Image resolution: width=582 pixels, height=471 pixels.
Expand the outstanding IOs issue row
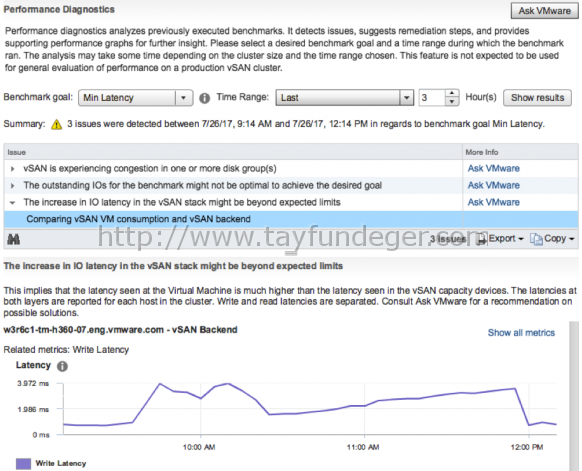[13, 186]
